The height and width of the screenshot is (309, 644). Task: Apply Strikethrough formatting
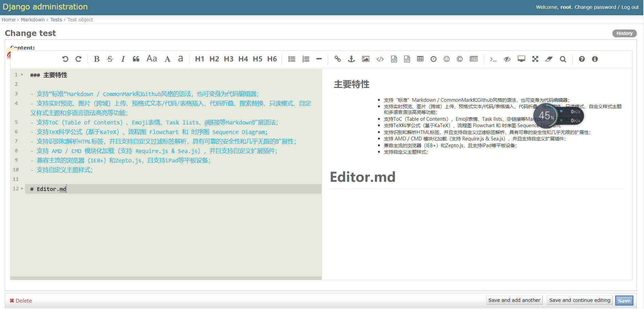click(110, 59)
